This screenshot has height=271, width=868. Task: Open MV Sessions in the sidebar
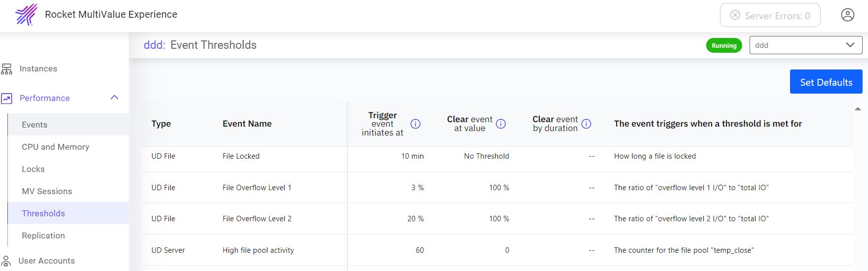point(47,191)
